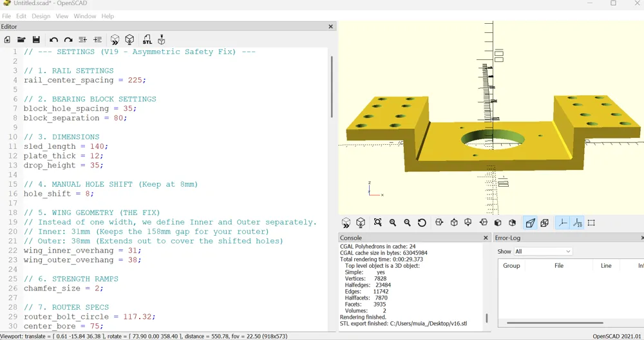Enable Show Edges in the viewer toolbar

point(591,223)
